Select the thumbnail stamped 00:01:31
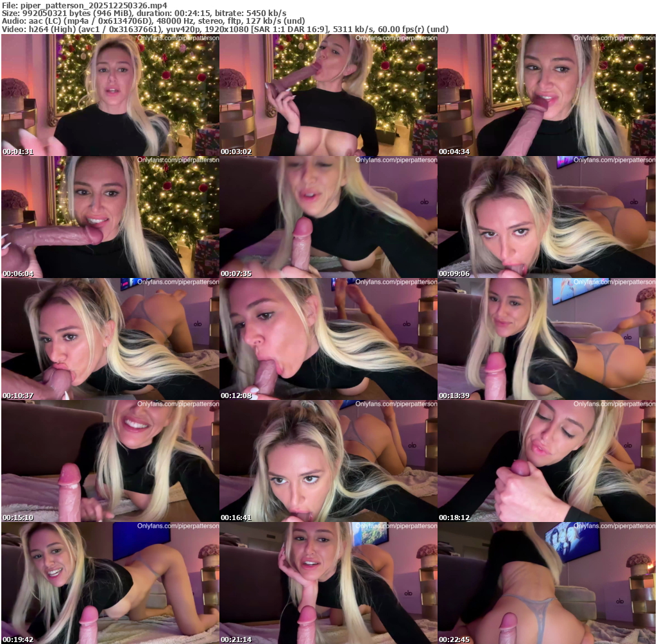This screenshot has height=644, width=657. tap(110, 95)
